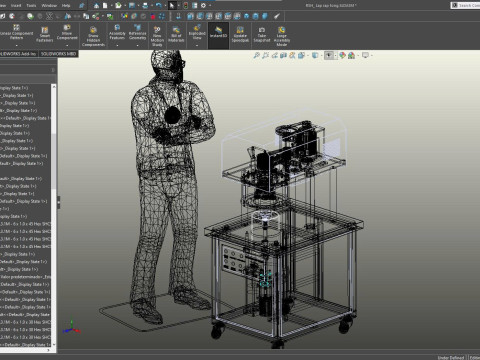Image resolution: width=480 pixels, height=360 pixels.
Task: Click the Under Defined status bar entry
Action: pyautogui.click(x=451, y=357)
